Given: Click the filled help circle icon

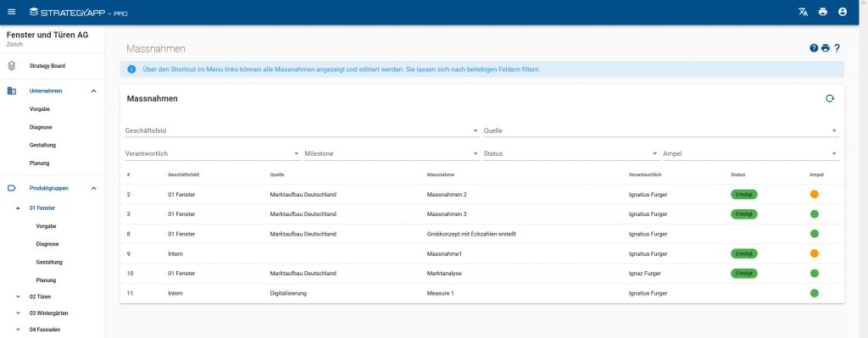Looking at the screenshot, I should 814,48.
